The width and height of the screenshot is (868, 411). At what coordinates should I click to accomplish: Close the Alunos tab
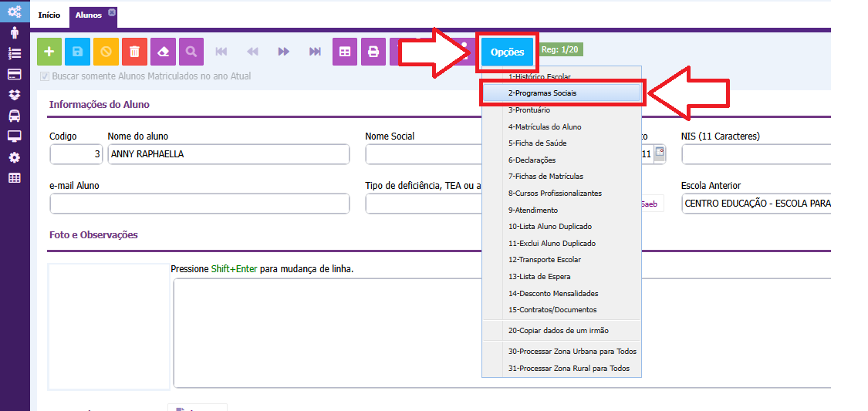click(112, 12)
